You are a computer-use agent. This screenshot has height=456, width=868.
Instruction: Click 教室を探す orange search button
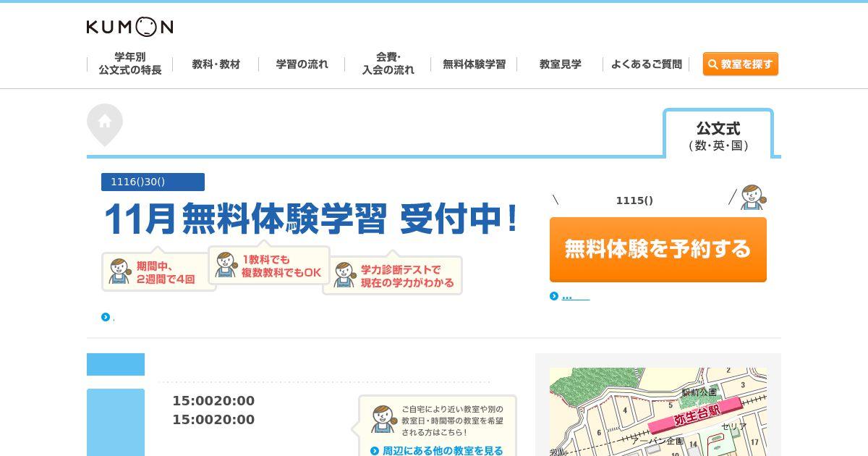[x=740, y=64]
